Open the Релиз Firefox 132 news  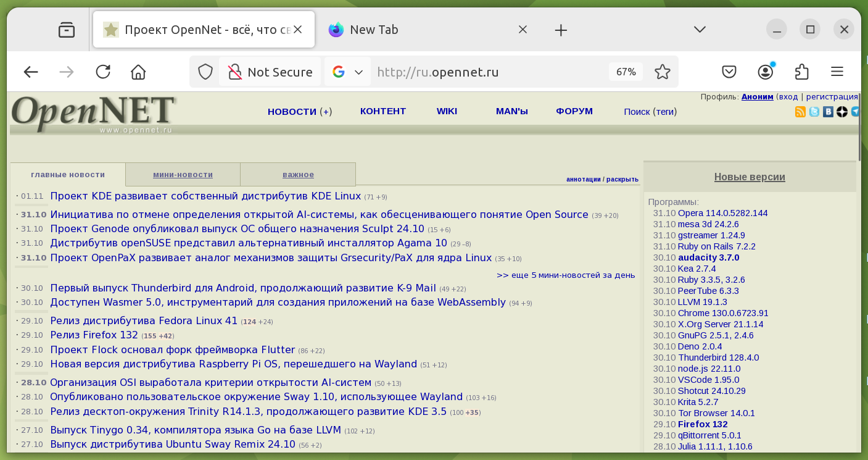tap(94, 335)
